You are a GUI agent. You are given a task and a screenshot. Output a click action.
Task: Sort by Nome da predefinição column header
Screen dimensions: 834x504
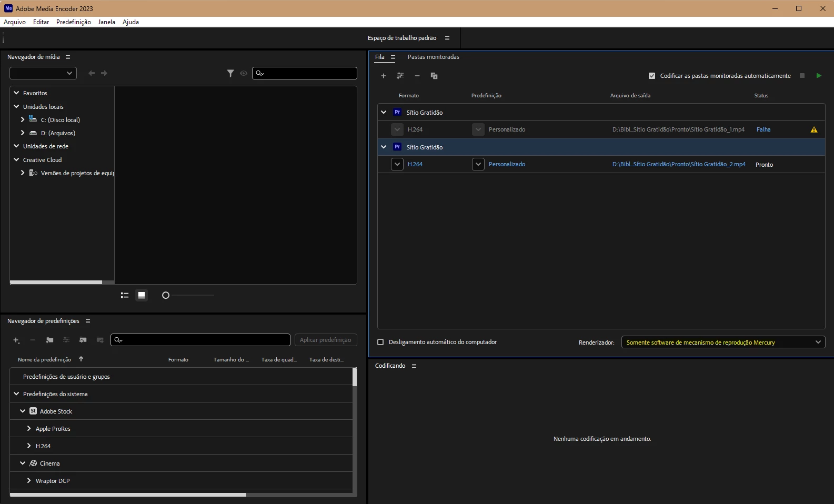pos(44,359)
